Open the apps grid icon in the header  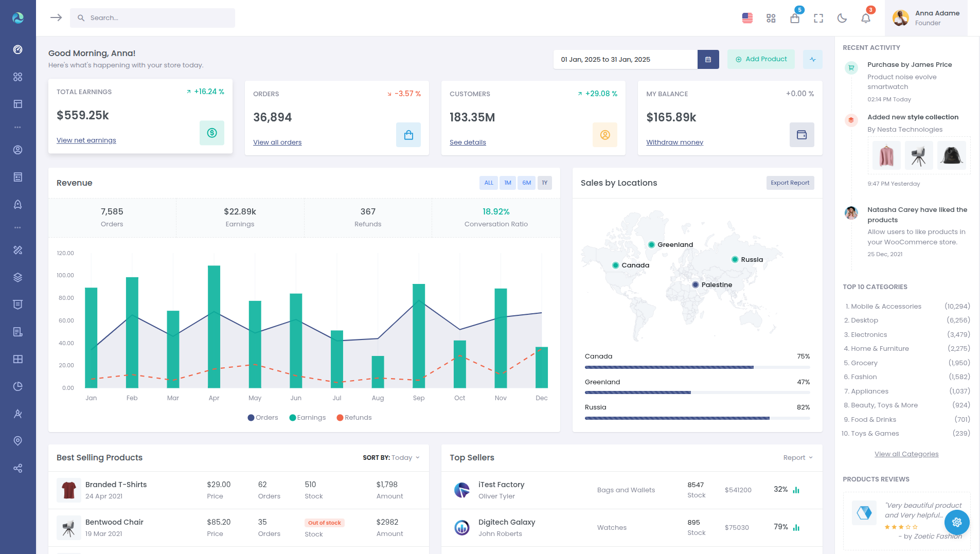point(771,17)
